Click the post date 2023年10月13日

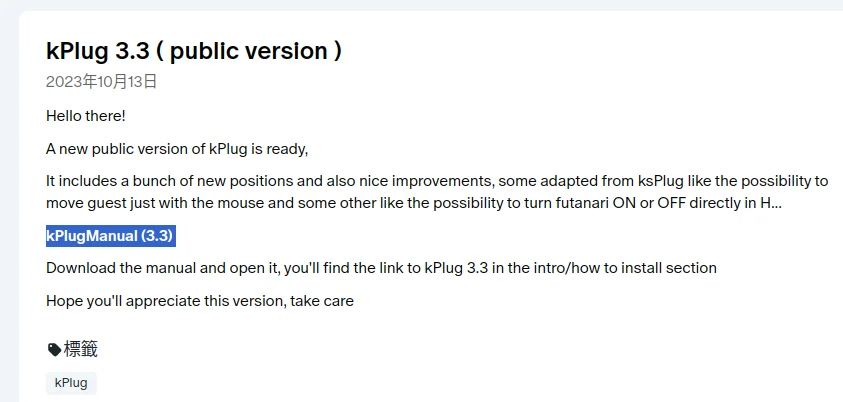[101, 82]
